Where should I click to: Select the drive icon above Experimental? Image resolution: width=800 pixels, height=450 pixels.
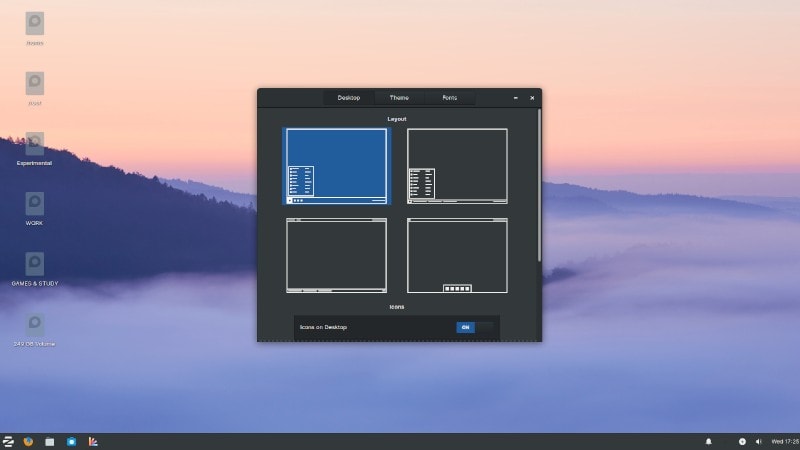tap(34, 89)
